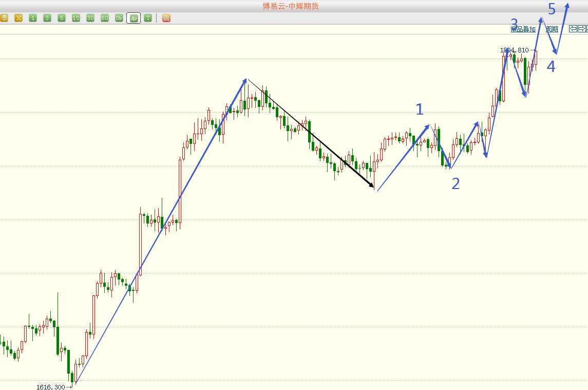
Task: Click the green Y period button
Action: pyautogui.click(x=148, y=18)
